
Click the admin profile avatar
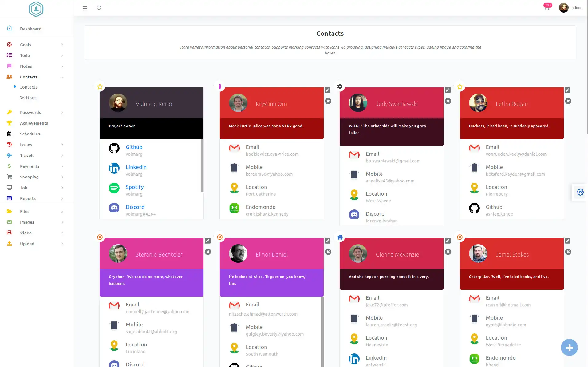click(x=563, y=8)
